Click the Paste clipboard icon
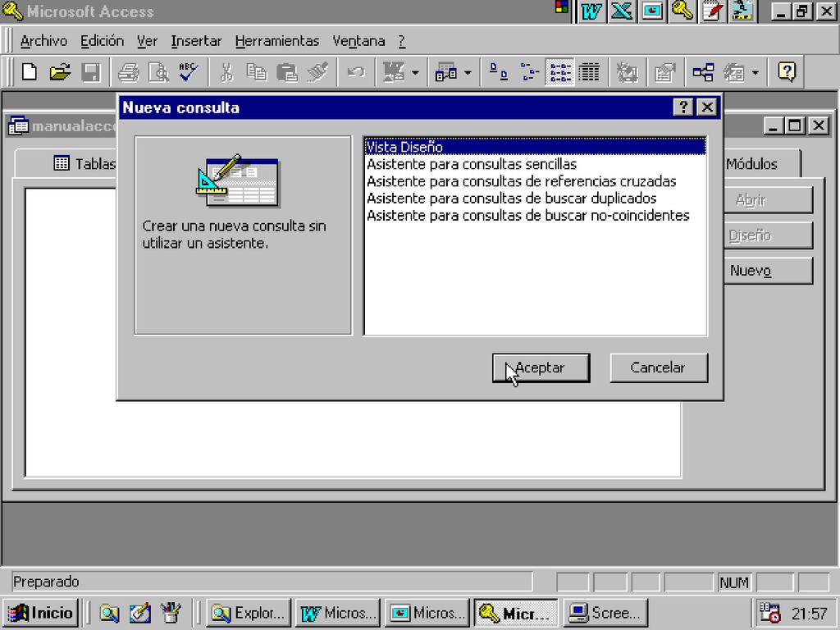This screenshot has width=840, height=630. pos(287,72)
